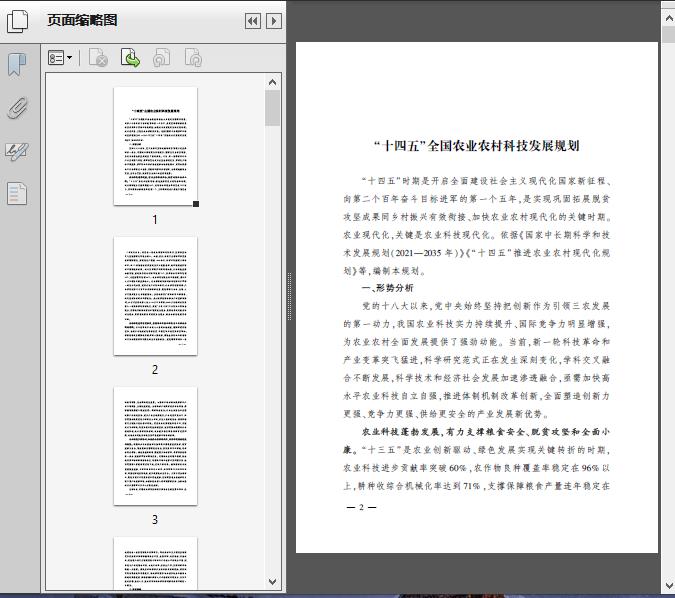
Task: Select page 1 thumbnail
Action: click(x=155, y=146)
